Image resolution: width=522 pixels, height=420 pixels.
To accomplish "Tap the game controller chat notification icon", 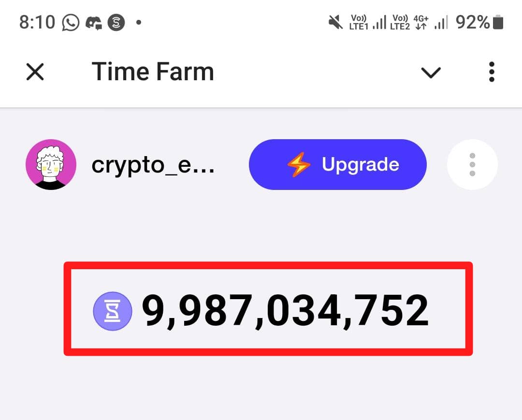I will click(x=94, y=23).
